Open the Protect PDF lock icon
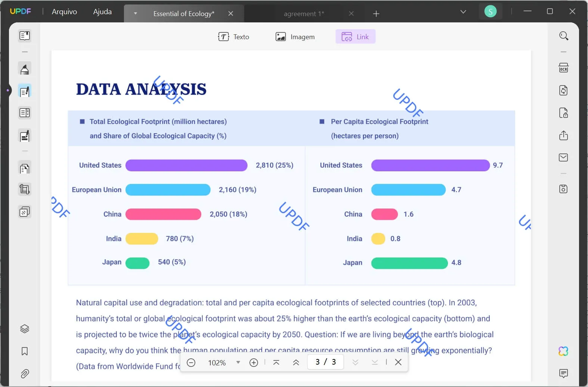 564,113
